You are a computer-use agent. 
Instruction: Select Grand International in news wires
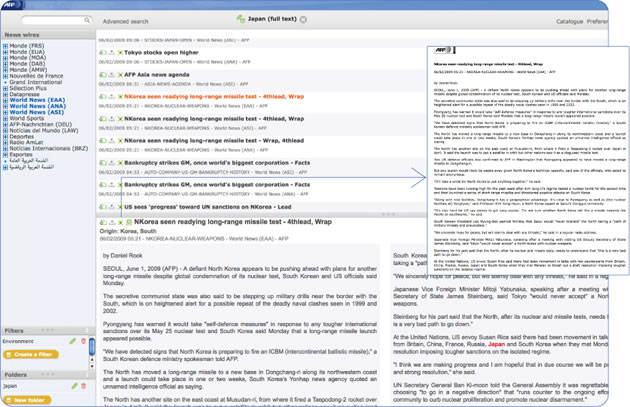click(x=36, y=82)
